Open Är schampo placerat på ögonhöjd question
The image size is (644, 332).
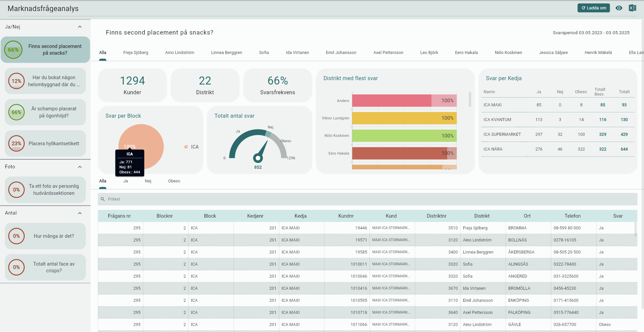45,112
